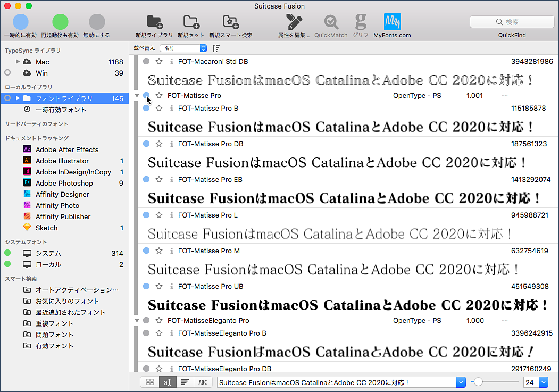Image resolution: width=559 pixels, height=392 pixels.
Task: Toggle the sort order direction icon
Action: pos(216,48)
